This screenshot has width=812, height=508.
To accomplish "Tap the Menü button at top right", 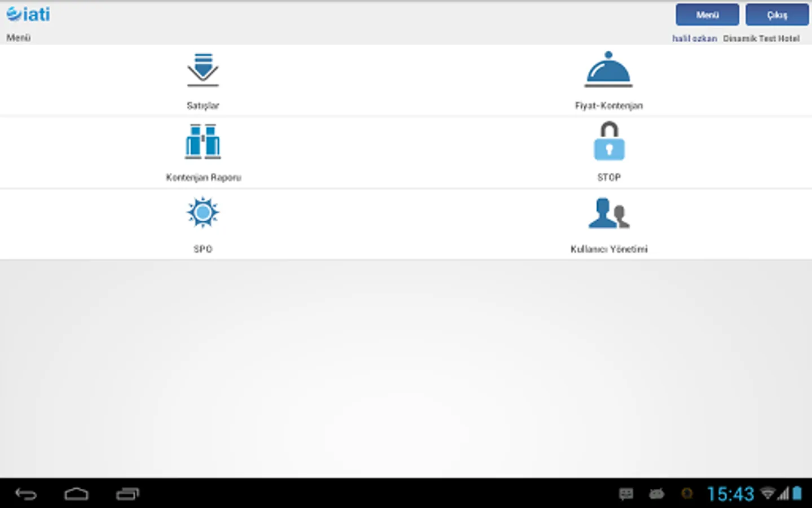I will (707, 15).
